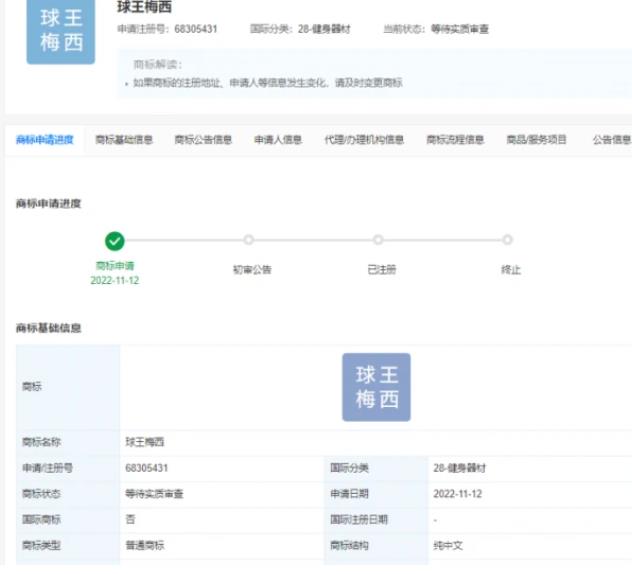The image size is (632, 574).
Task: Click the green checkmark at 商标申请 step
Action: (115, 240)
